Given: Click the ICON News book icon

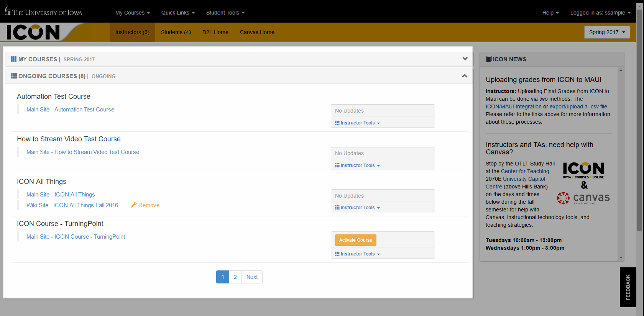Looking at the screenshot, I should 489,59.
